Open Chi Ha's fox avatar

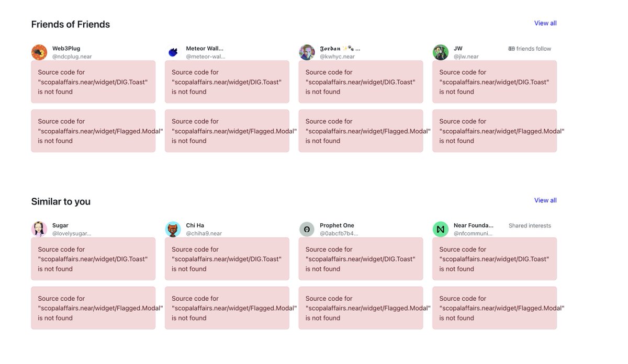(x=173, y=229)
